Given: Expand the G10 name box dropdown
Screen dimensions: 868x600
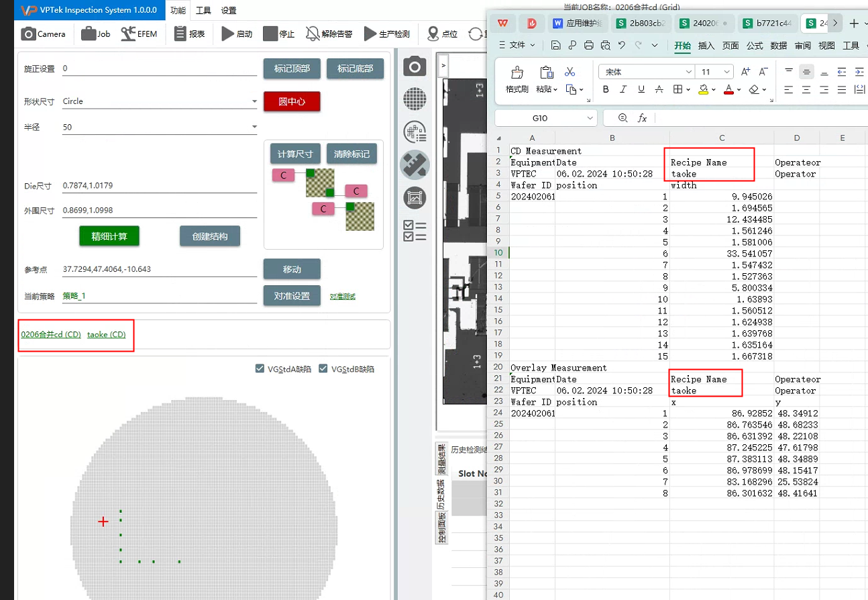Looking at the screenshot, I should point(590,118).
